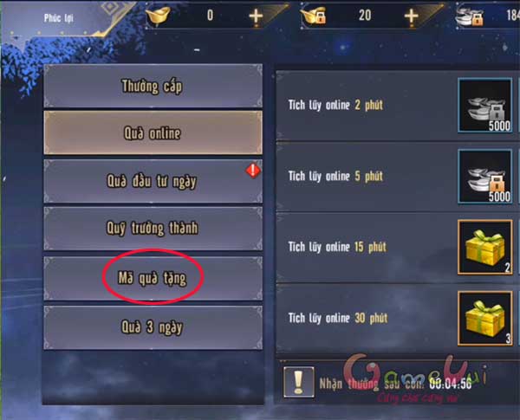Click the exclamation info icon near the countdown
Viewport: 520px width, 420px height.
click(x=299, y=382)
